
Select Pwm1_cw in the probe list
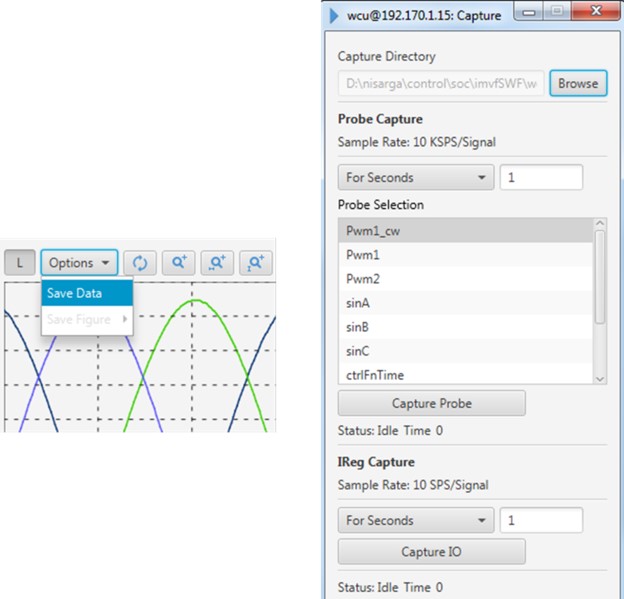click(465, 231)
